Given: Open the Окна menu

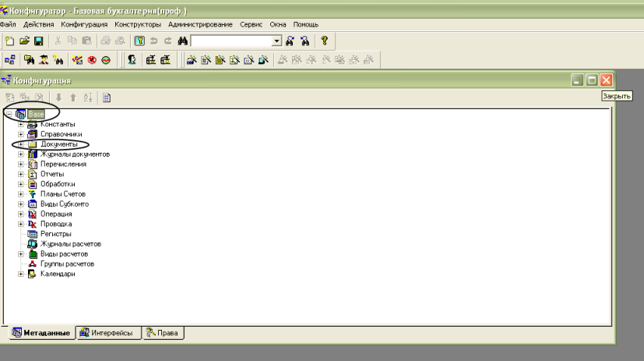Looking at the screenshot, I should click(x=278, y=24).
